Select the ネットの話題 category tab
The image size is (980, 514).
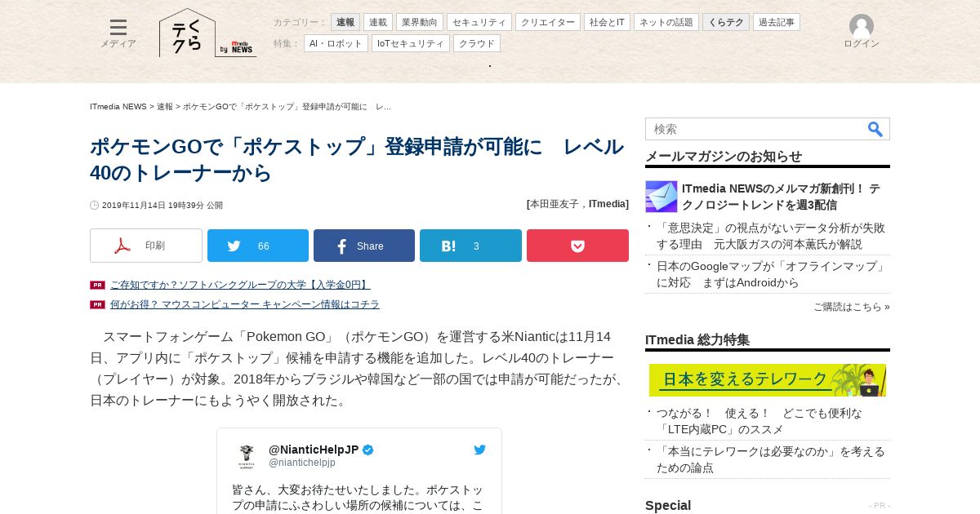point(666,22)
